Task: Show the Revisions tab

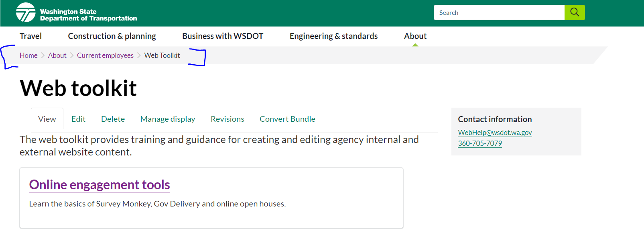Action: 227,119
